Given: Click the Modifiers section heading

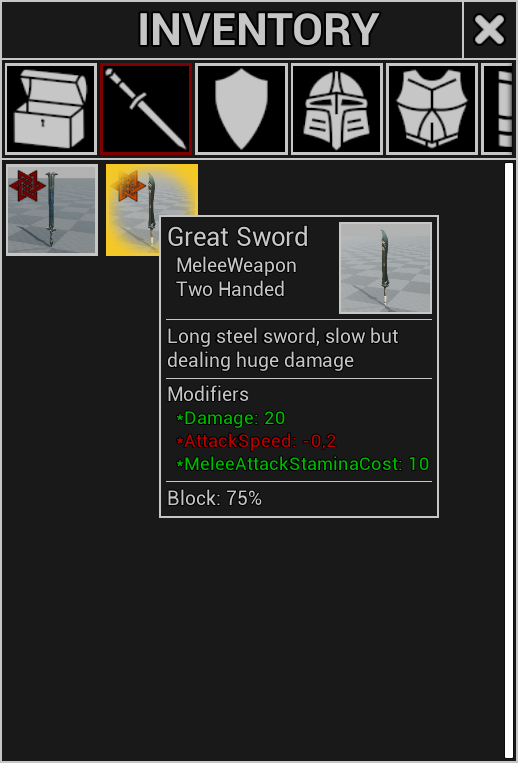Looking at the screenshot, I should click(x=208, y=394).
